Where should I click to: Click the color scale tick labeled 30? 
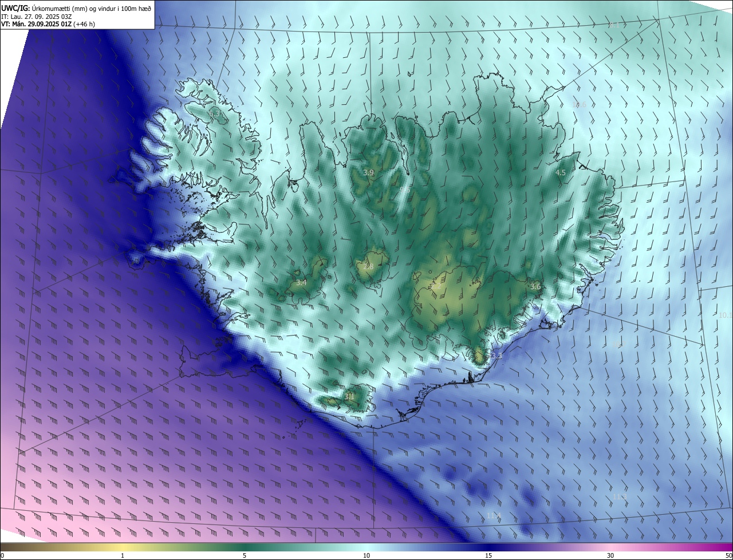610,555
